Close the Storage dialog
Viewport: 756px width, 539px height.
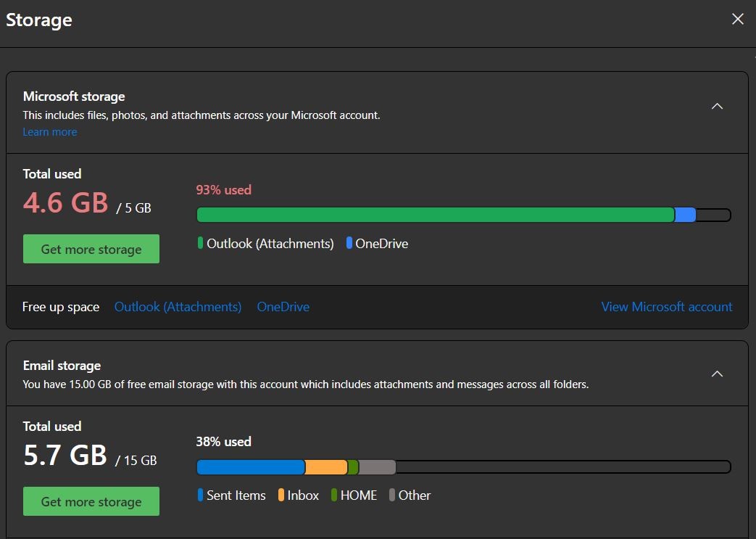click(737, 19)
